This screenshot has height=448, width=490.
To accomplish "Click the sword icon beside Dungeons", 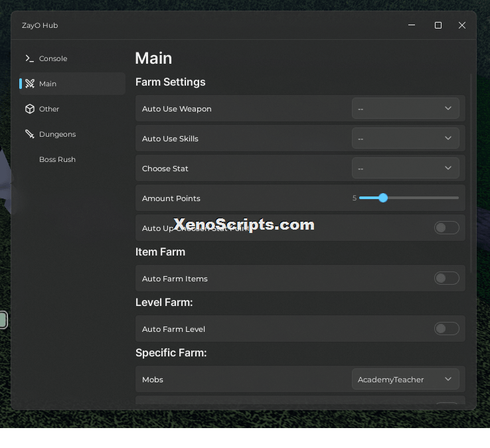I will click(x=30, y=134).
